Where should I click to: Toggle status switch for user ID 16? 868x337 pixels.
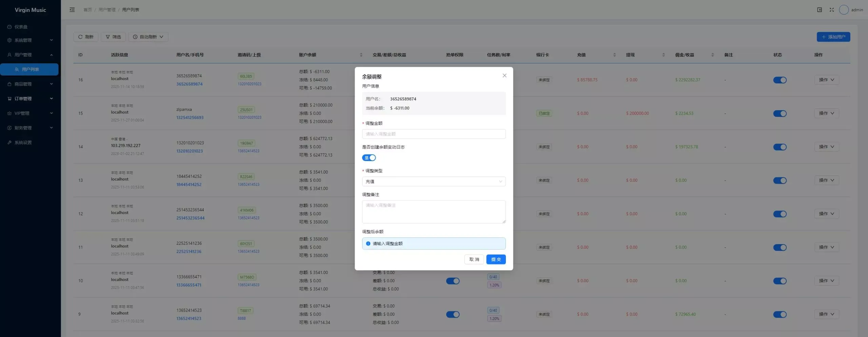point(780,80)
